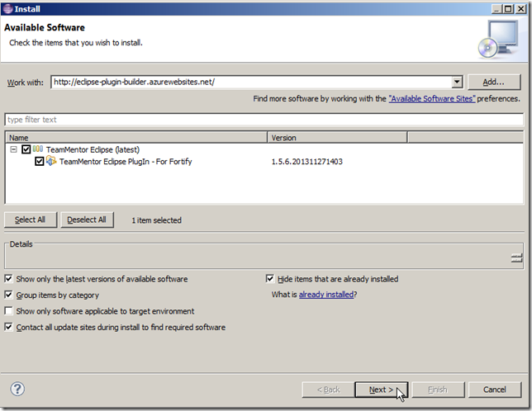Image resolution: width=532 pixels, height=411 pixels.
Task: Click the Cancel button
Action: click(x=495, y=390)
